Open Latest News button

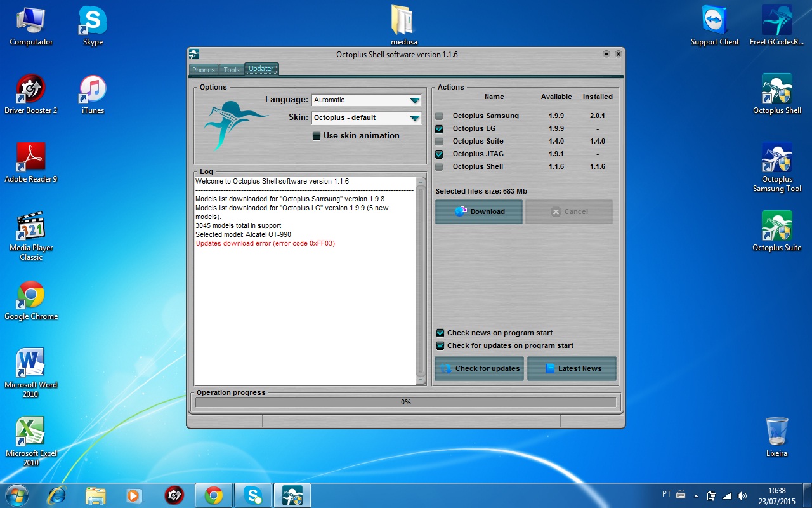pos(572,368)
